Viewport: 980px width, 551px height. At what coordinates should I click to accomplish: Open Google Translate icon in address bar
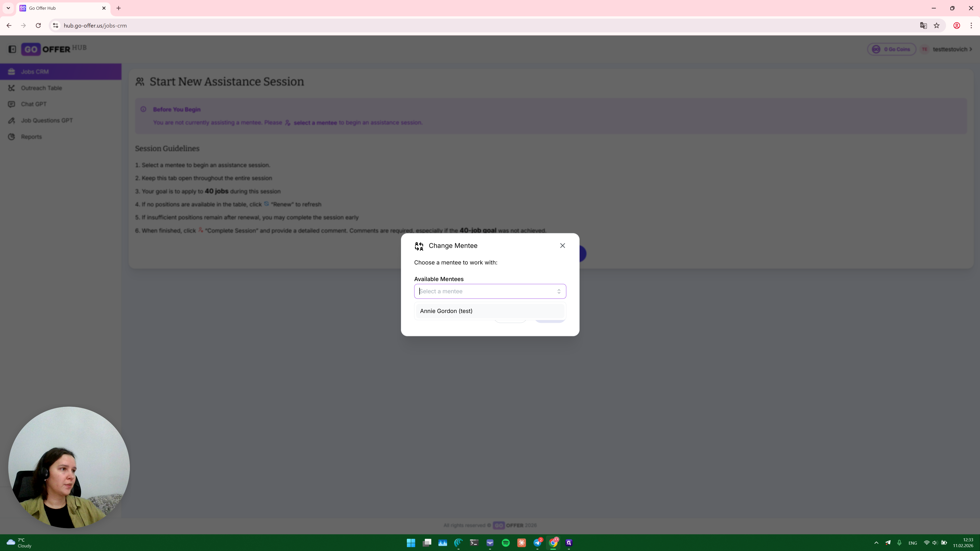click(923, 26)
